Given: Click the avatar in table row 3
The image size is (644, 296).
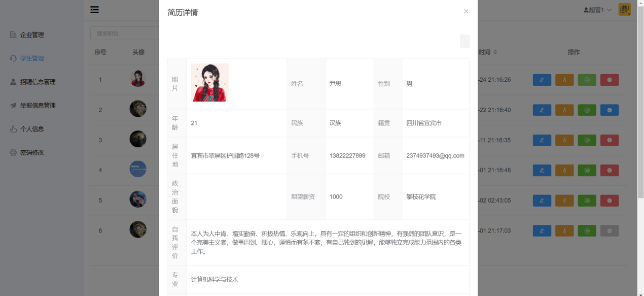Looking at the screenshot, I should 138,139.
